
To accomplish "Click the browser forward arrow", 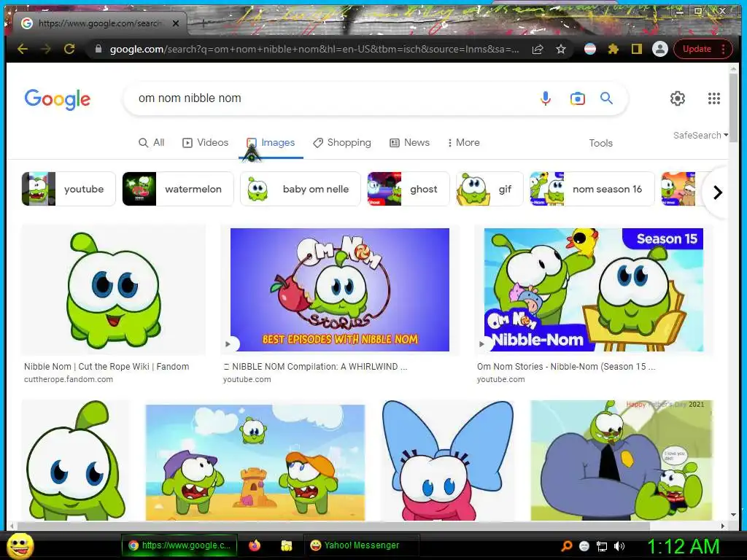I will [x=46, y=49].
